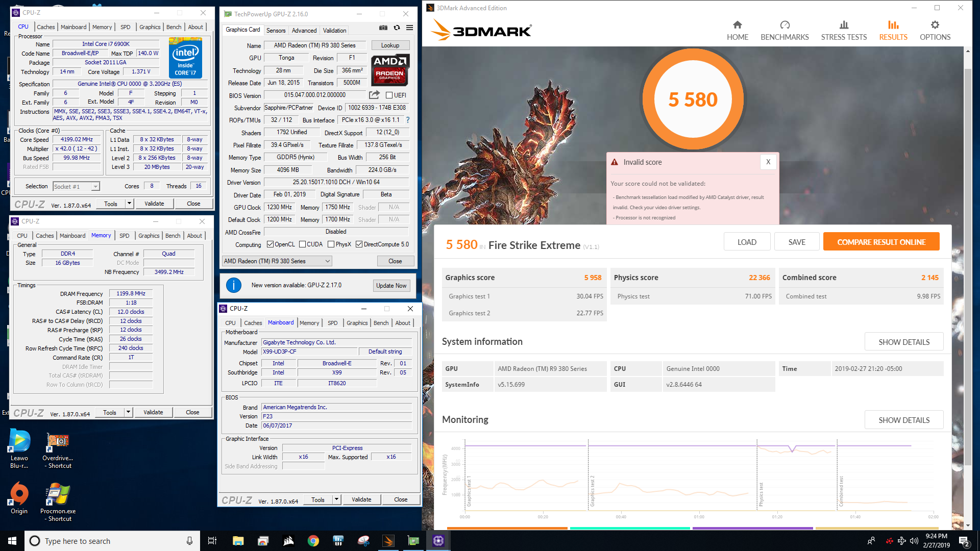Screen dimensions: 980x551
Task: Expand Tools dropdown arrow in Mainboard window
Action: click(x=336, y=499)
